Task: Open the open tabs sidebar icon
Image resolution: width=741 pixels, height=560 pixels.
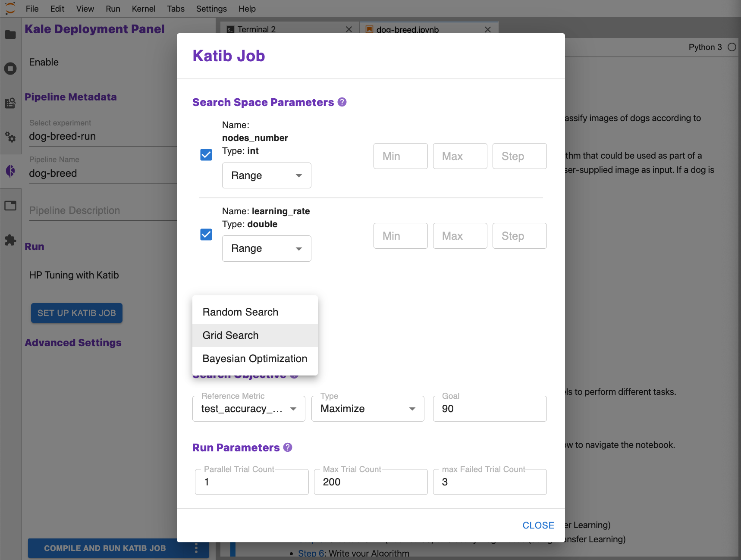Action: coord(10,206)
